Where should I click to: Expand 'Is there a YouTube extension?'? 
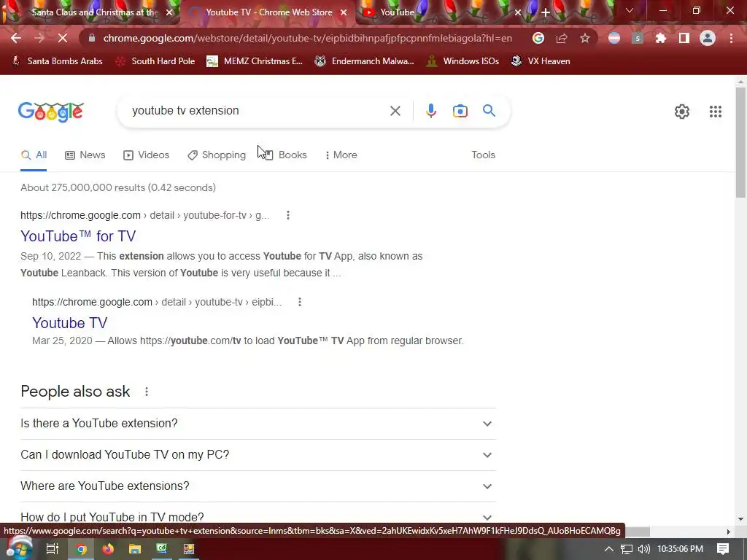(x=258, y=424)
